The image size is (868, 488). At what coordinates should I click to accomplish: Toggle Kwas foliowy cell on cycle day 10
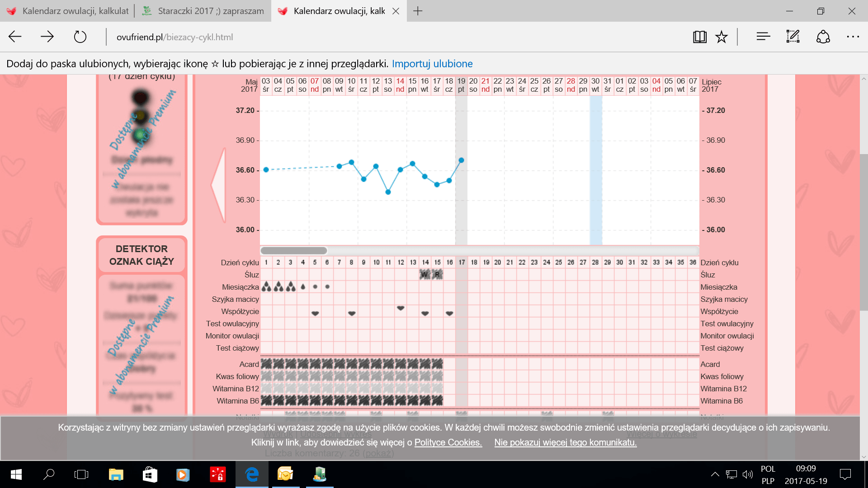(376, 376)
